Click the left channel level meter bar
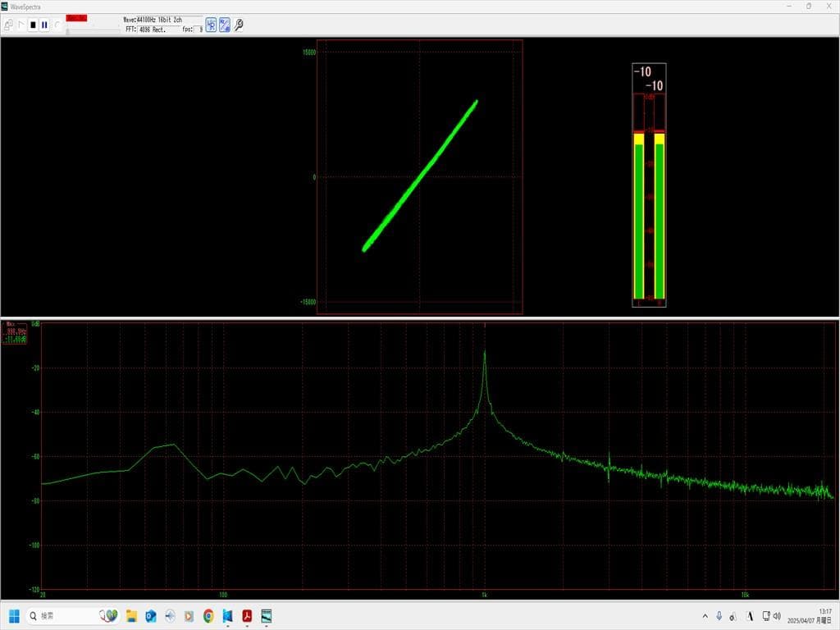 click(639, 217)
